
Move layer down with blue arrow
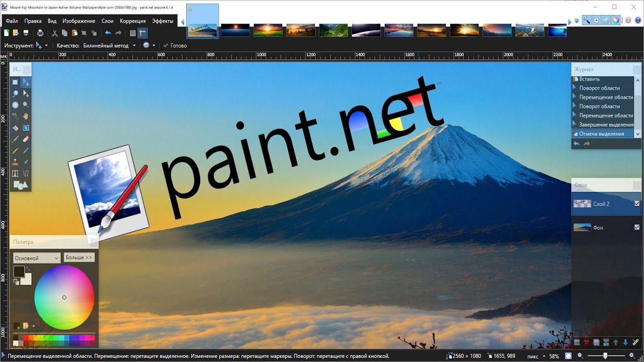click(625, 342)
